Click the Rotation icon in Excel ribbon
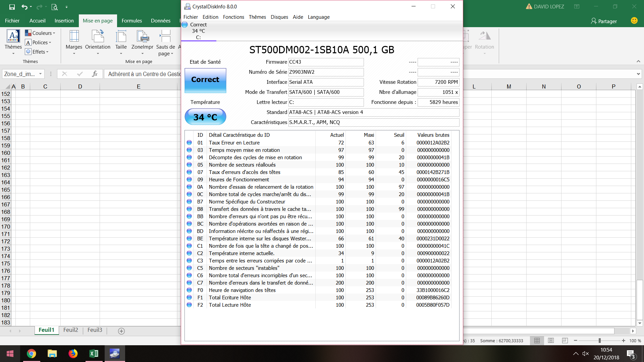Image resolution: width=644 pixels, height=362 pixels. click(484, 36)
